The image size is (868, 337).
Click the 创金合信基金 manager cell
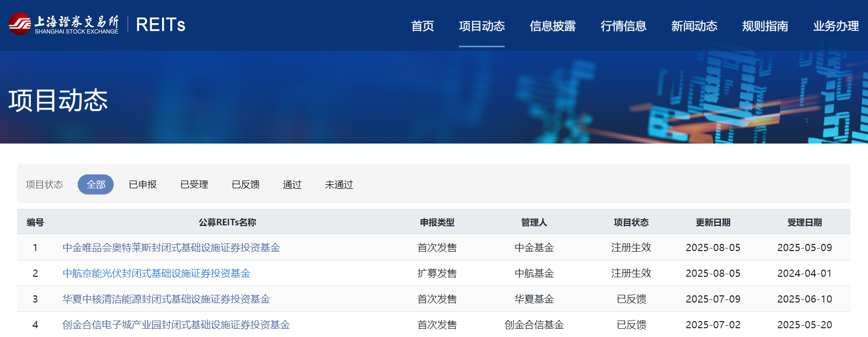[534, 325]
